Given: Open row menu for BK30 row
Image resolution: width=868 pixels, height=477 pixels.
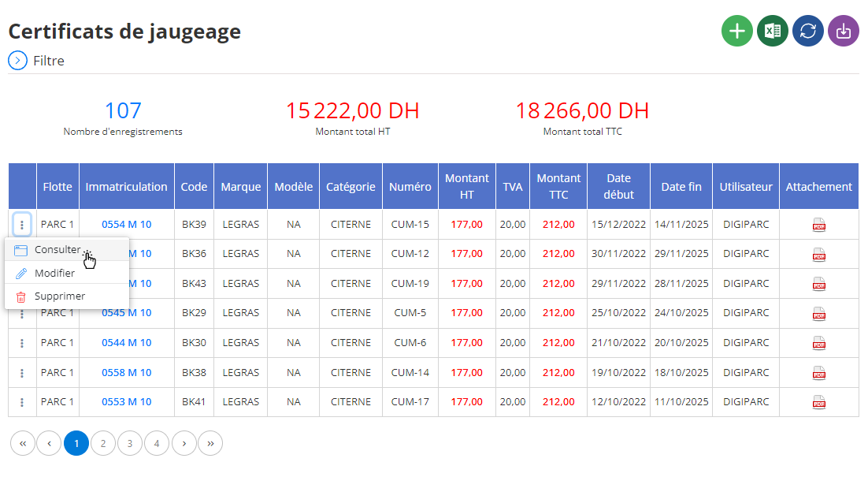Looking at the screenshot, I should [22, 343].
